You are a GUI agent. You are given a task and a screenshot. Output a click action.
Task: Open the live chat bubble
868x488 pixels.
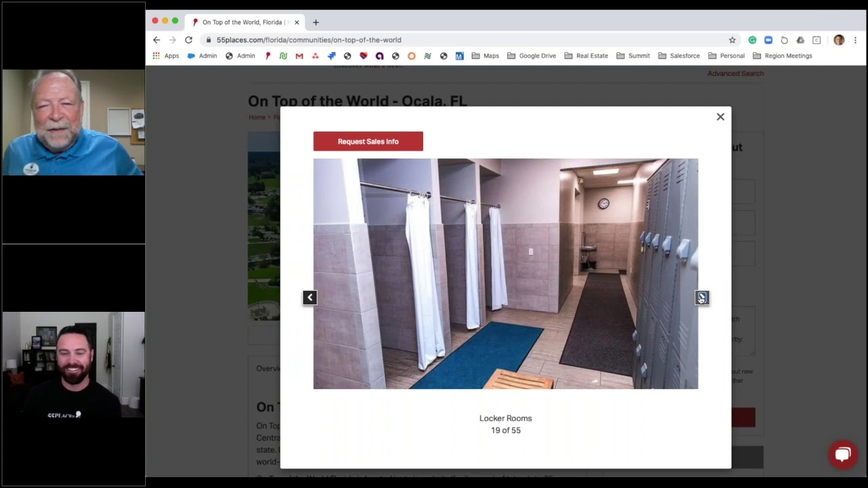pos(843,454)
